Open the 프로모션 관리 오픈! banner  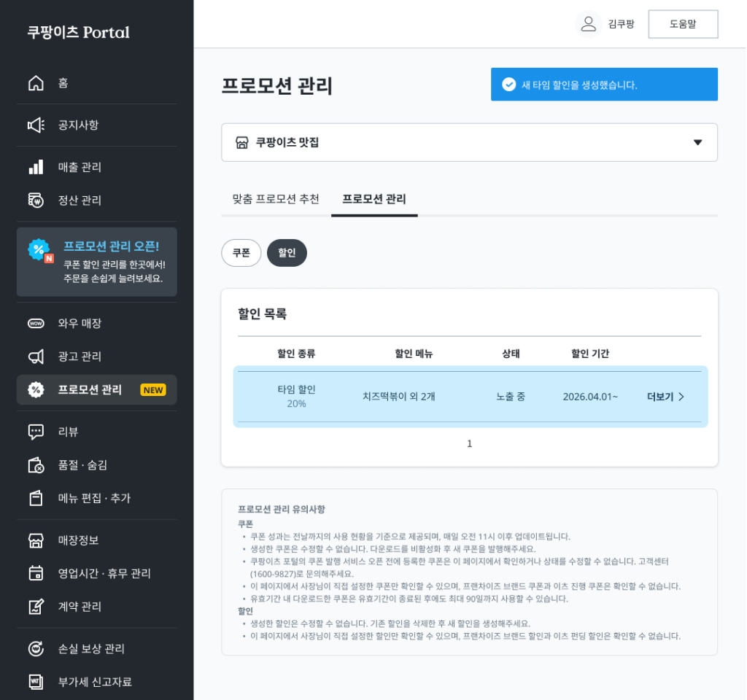(x=97, y=262)
